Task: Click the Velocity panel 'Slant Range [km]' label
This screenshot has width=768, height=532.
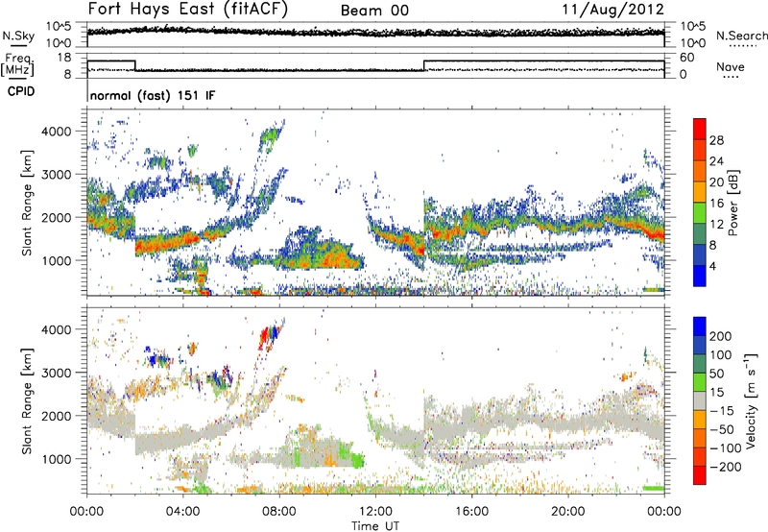Action: (x=27, y=401)
